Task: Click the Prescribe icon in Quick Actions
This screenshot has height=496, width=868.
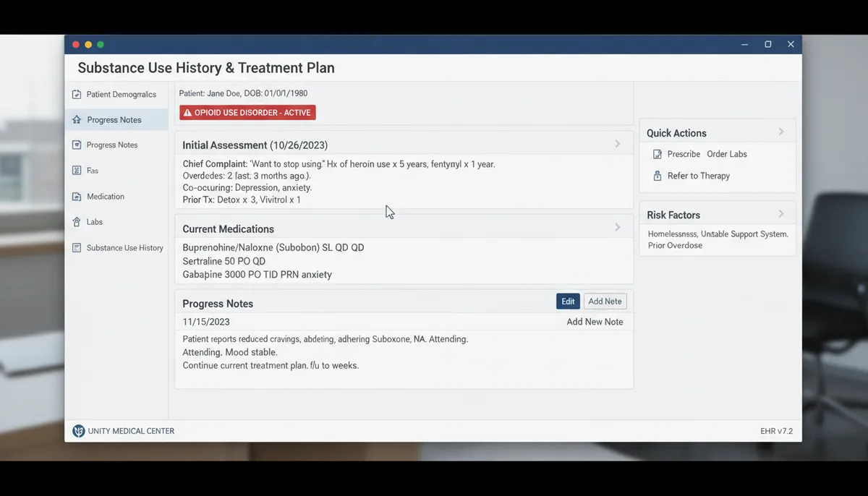Action: pyautogui.click(x=657, y=154)
